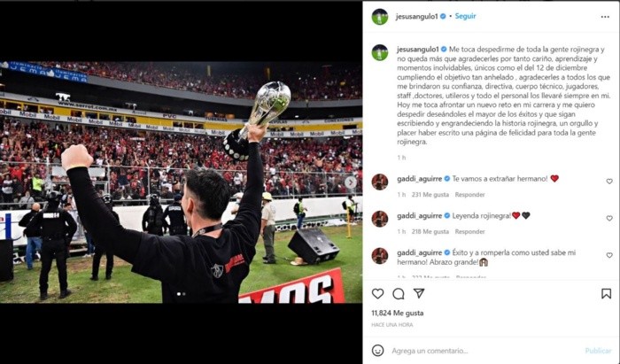Like the 'Leyenda rojinegra' comment

coord(609,218)
